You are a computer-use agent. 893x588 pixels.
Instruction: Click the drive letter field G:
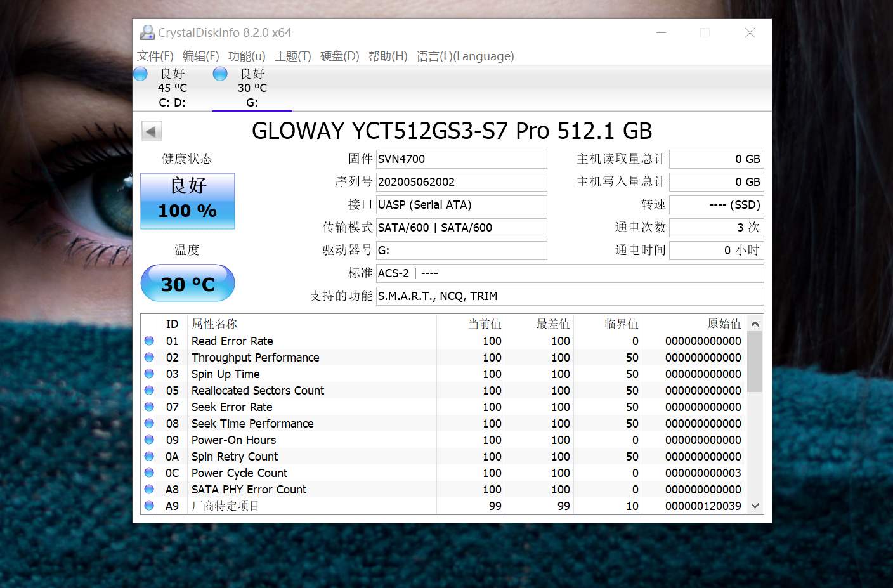[462, 251]
